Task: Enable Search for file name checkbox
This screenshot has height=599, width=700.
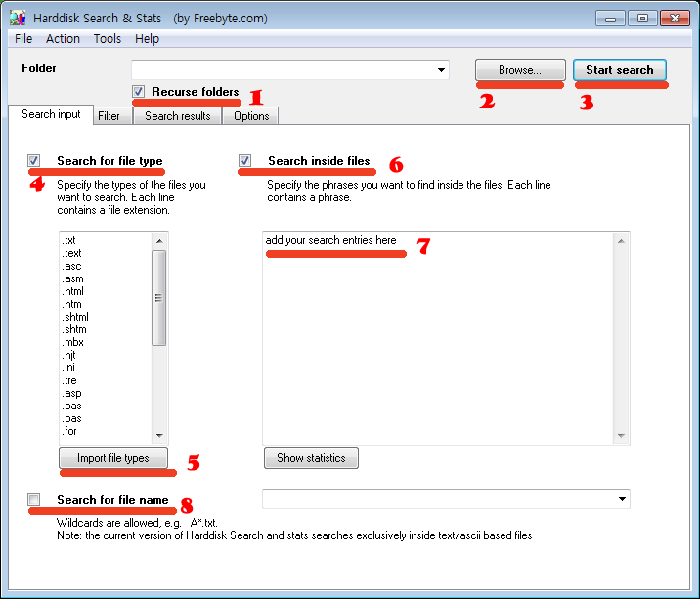Action: coord(33,499)
